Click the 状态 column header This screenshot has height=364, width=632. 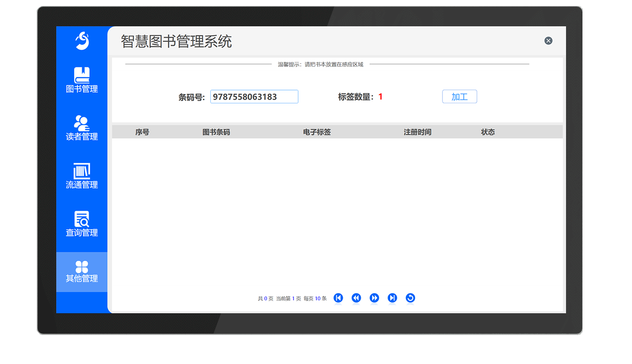[x=488, y=132]
